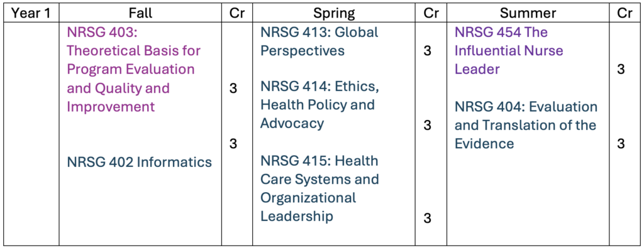Click the credit value for NRSG 404
644x248 pixels.
621,144
